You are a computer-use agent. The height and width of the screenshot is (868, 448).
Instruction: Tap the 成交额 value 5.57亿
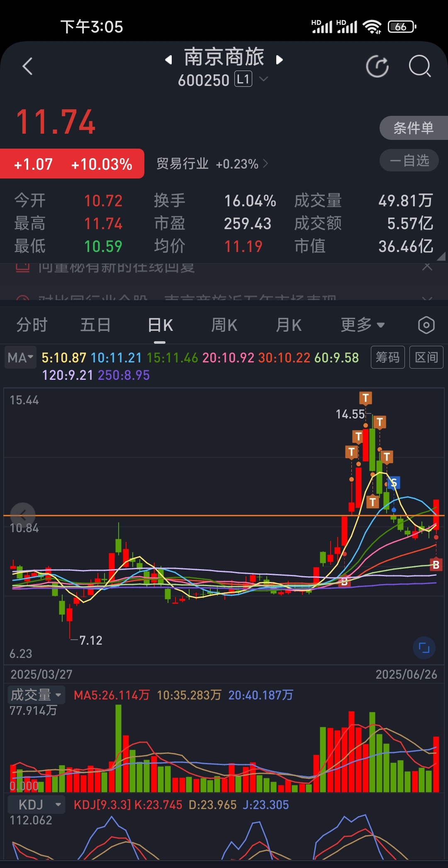pos(410,224)
